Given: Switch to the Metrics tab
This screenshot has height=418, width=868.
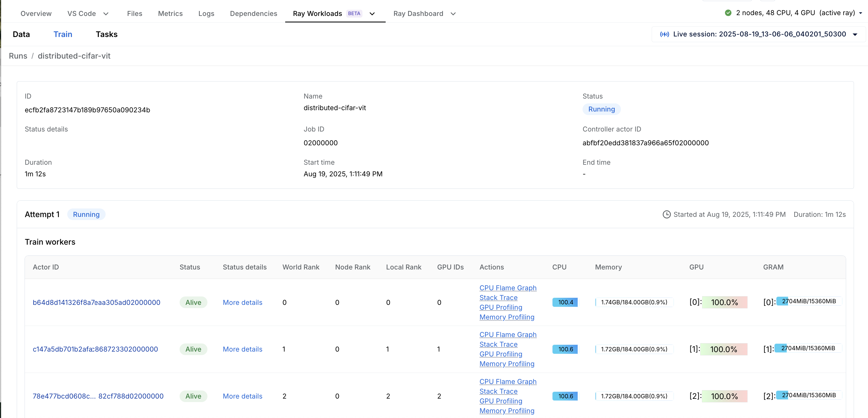Looking at the screenshot, I should click(x=170, y=14).
